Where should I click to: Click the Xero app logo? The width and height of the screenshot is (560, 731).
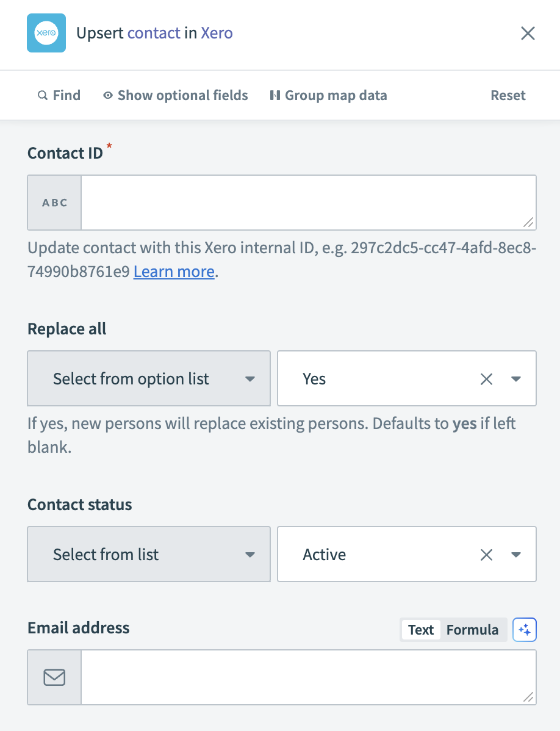point(46,33)
